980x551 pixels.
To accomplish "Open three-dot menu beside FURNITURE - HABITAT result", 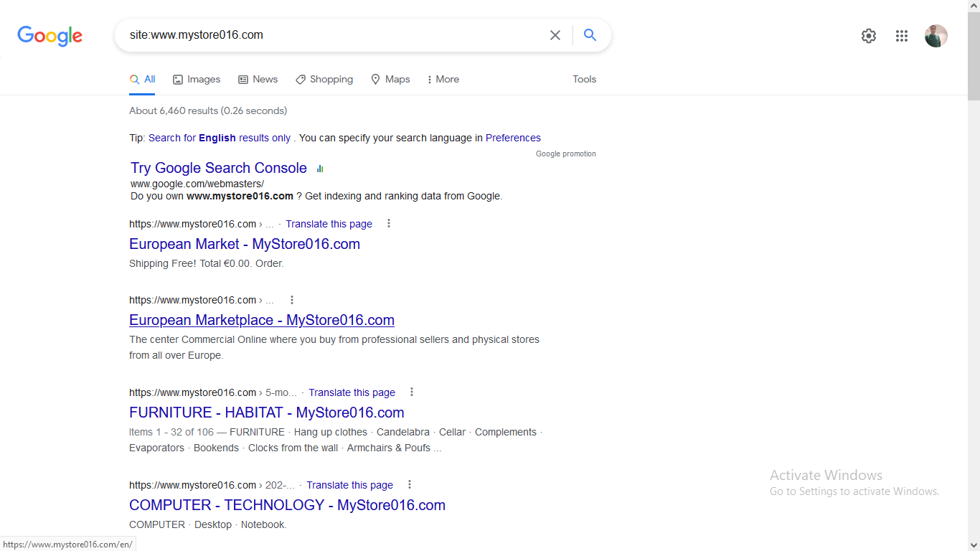I will tap(412, 392).
